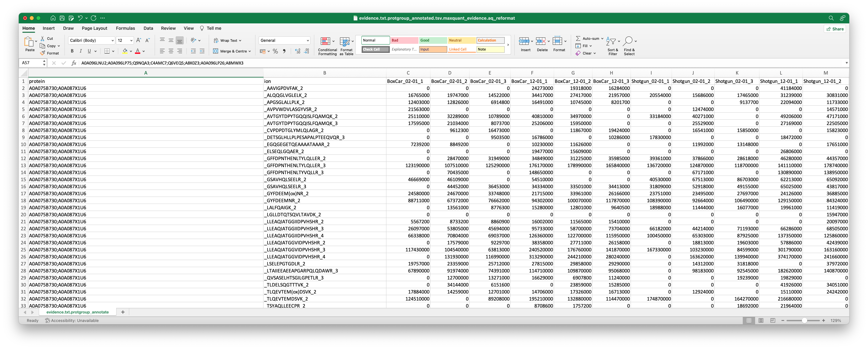Viewport: 868px width, 349px height.
Task: Click the insert function fx icon
Action: pyautogui.click(x=74, y=63)
